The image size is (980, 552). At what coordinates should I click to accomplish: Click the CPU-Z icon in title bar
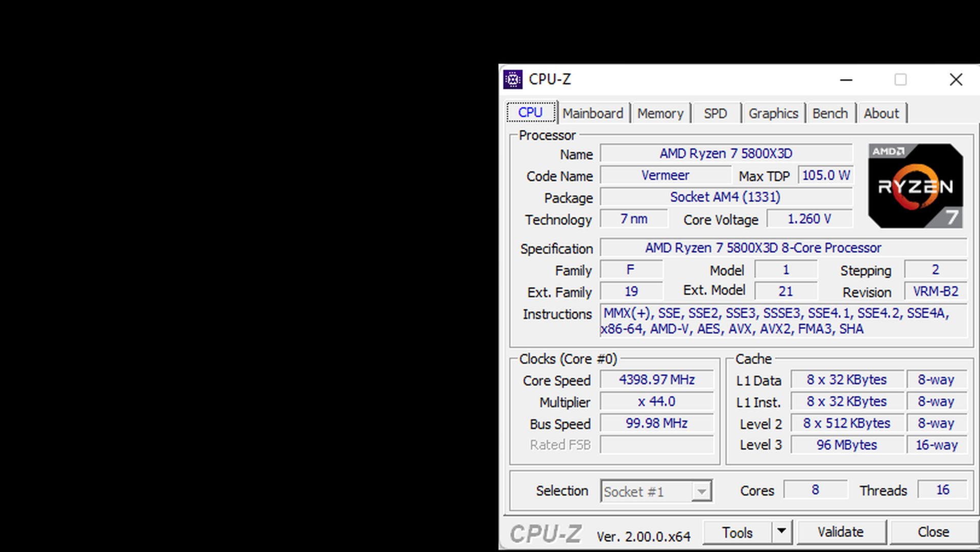point(513,80)
